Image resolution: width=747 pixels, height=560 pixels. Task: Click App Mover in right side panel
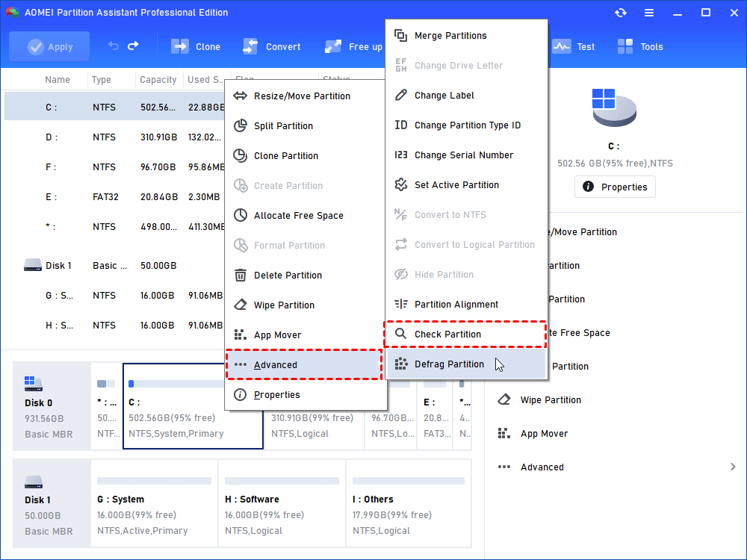pos(544,433)
